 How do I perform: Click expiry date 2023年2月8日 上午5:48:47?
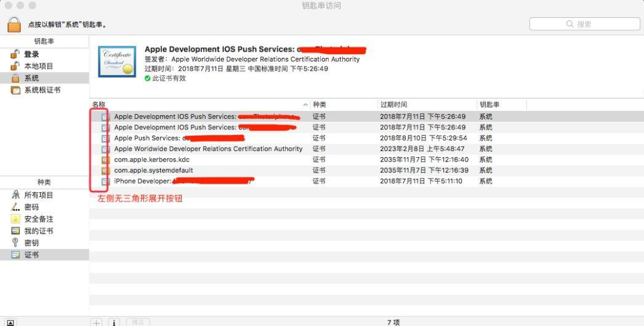pyautogui.click(x=422, y=149)
